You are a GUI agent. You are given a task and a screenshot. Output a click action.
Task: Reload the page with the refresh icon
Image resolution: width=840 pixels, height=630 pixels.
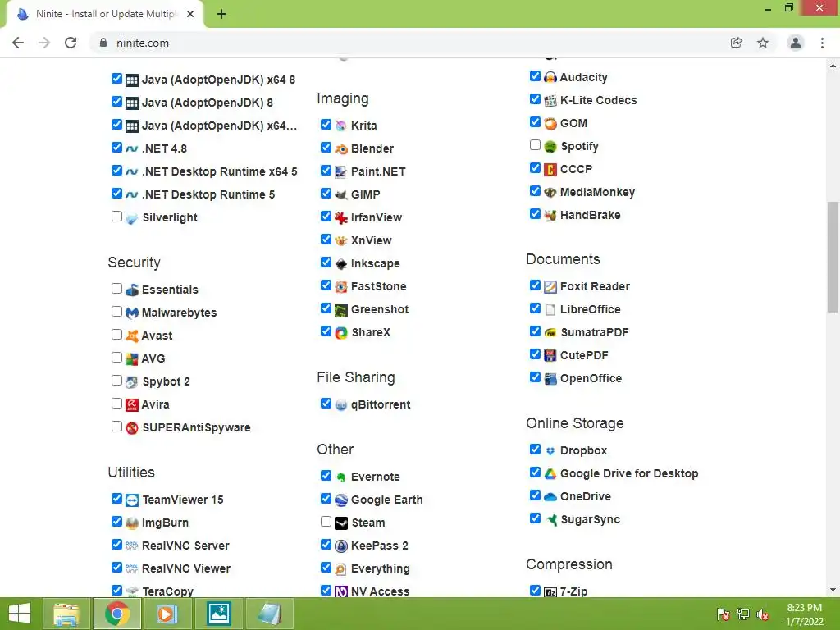(x=71, y=43)
